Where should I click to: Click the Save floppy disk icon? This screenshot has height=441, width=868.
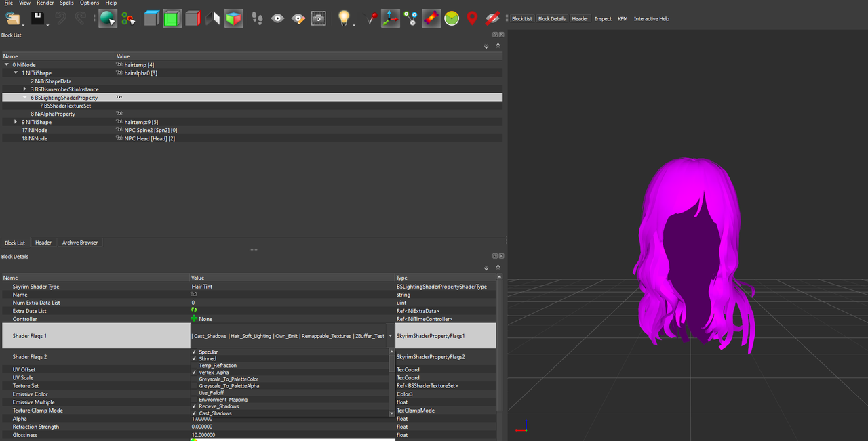pos(37,18)
